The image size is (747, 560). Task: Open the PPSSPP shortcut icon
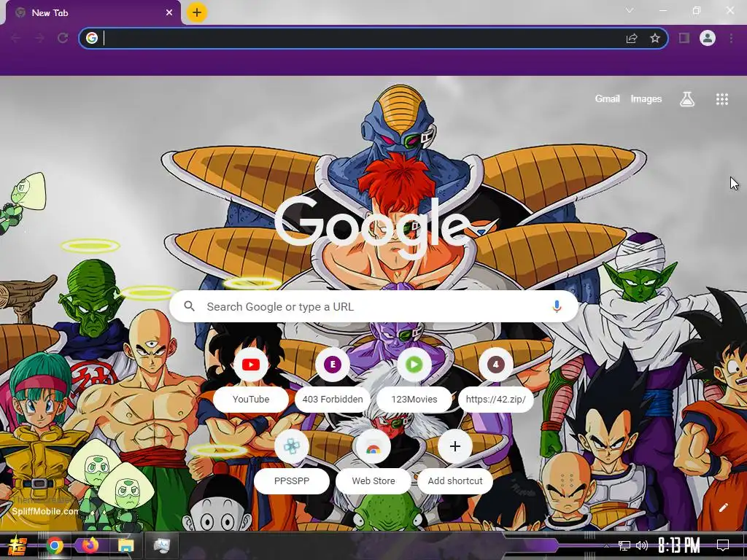point(292,446)
